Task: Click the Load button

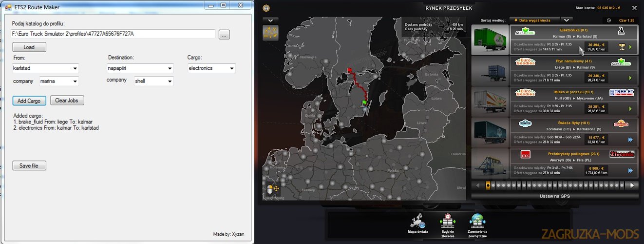Action: (29, 47)
